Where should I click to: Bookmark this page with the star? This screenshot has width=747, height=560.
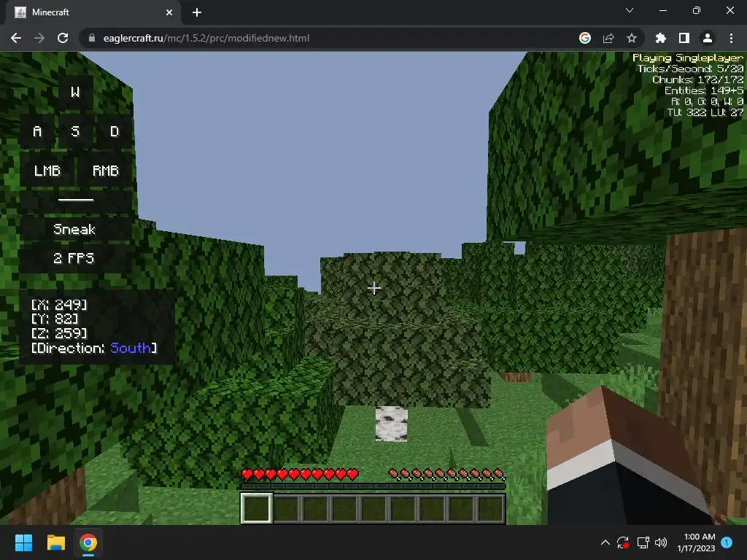(632, 38)
